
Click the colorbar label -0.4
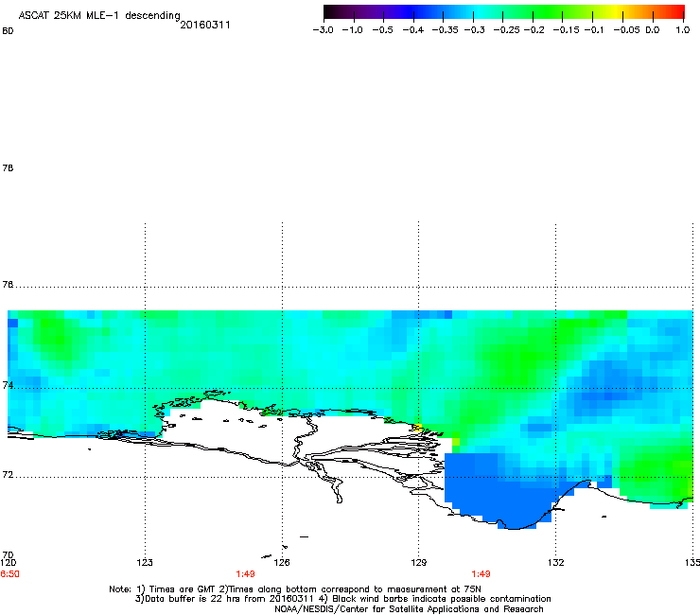[413, 30]
